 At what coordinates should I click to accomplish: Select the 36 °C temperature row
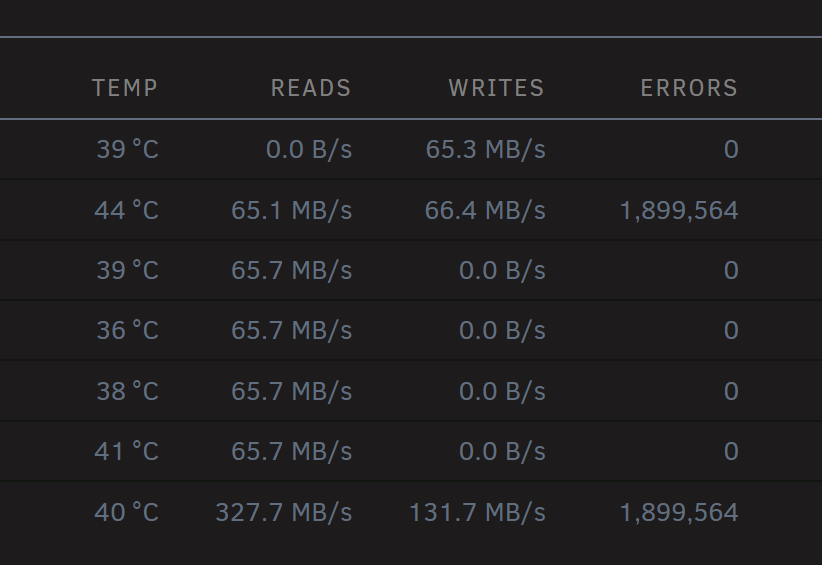click(x=411, y=330)
